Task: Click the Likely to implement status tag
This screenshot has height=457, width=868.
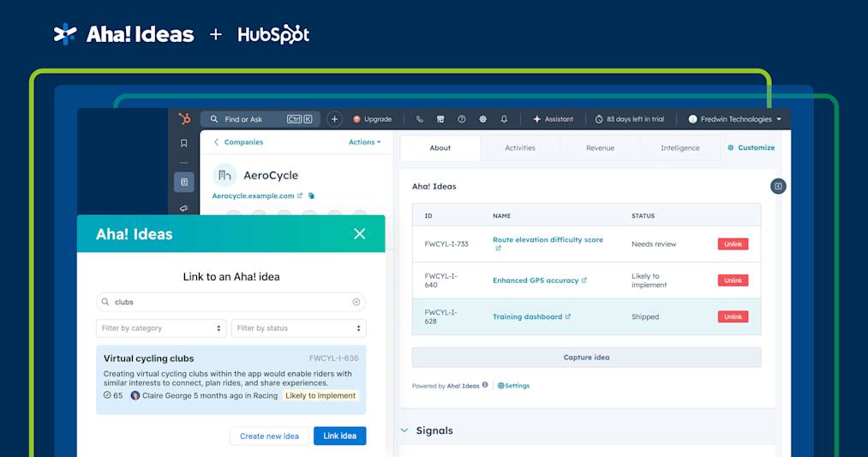Action: tap(320, 395)
